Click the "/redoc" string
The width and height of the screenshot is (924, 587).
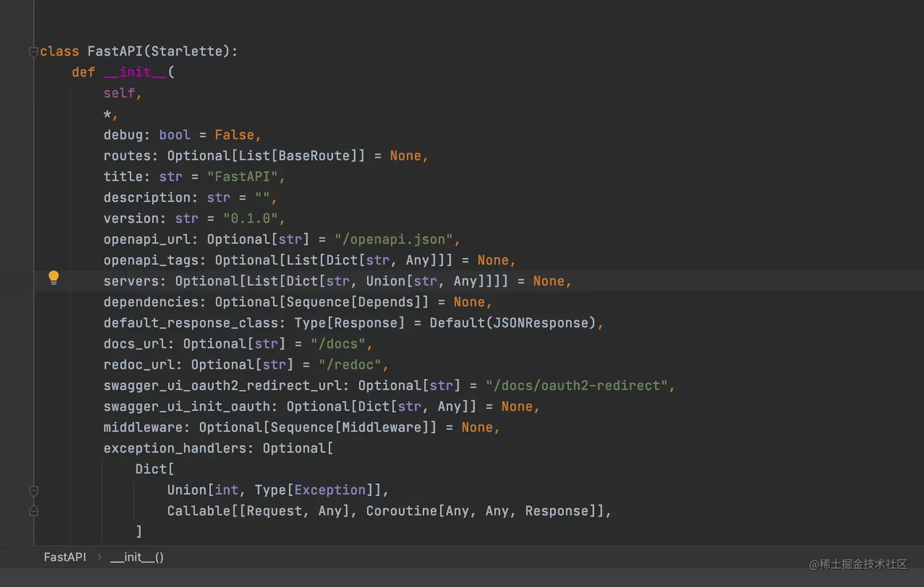coord(350,365)
